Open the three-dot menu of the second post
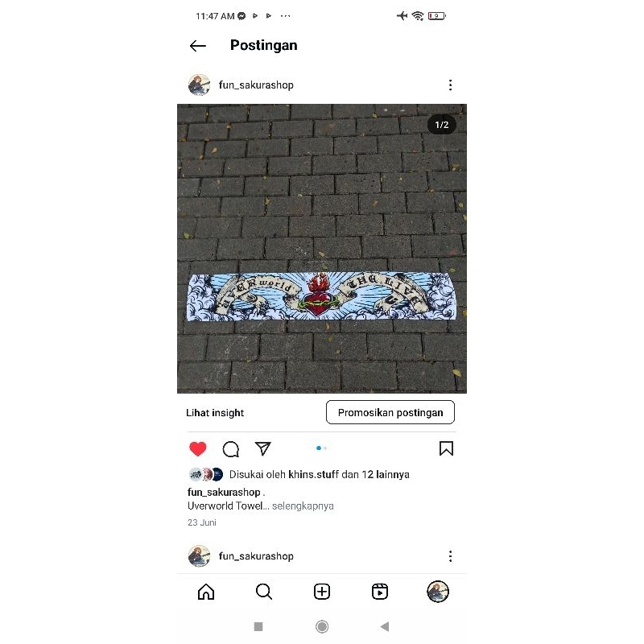The image size is (644, 644). coord(451,556)
